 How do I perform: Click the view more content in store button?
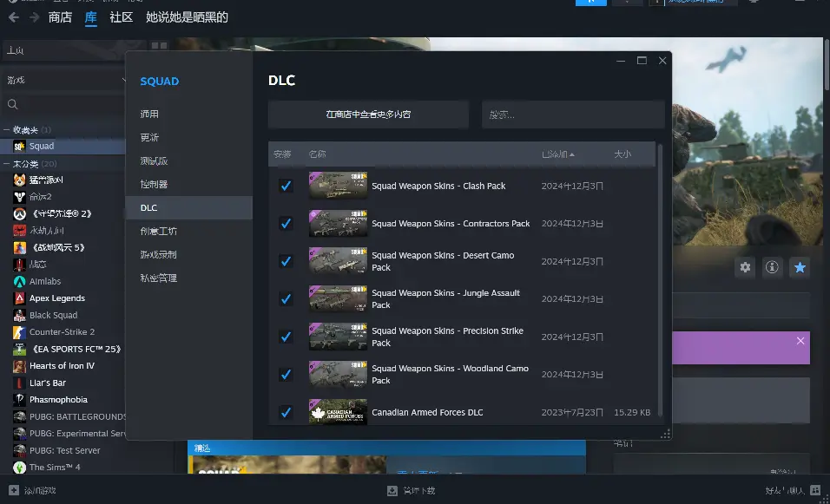pos(368,115)
